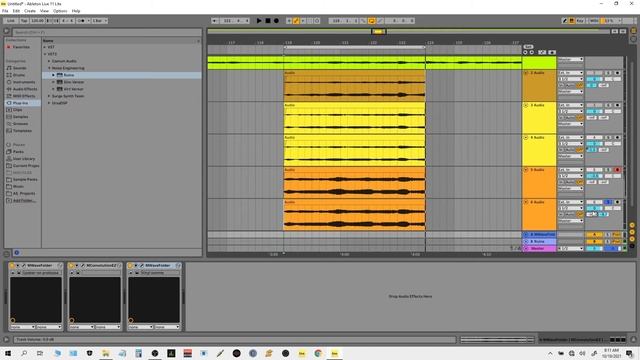Select the Sinc Vereor plug-in
The height and width of the screenshot is (360, 640).
pyautogui.click(x=73, y=82)
